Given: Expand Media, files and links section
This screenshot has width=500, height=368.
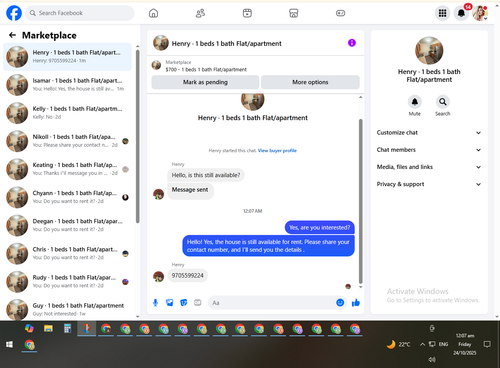Looking at the screenshot, I should tap(429, 167).
